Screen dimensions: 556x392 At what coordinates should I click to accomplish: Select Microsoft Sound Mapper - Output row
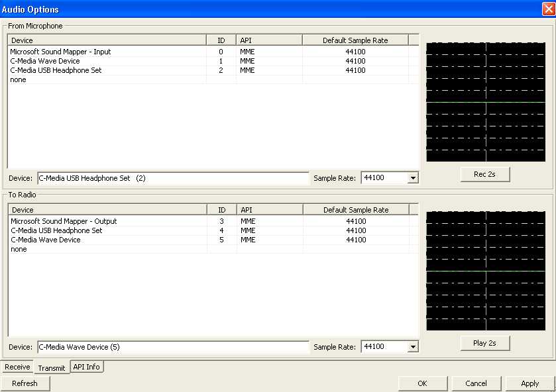pyautogui.click(x=213, y=221)
